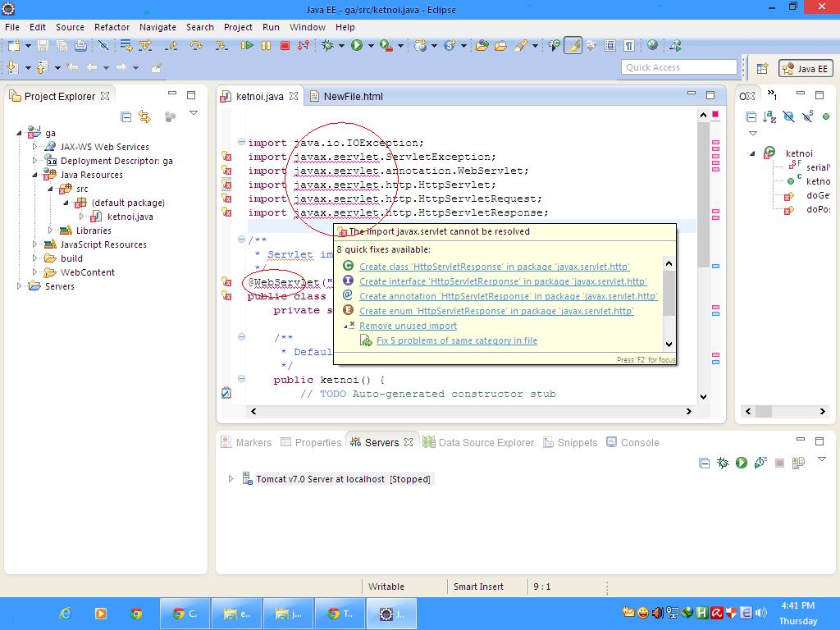840x630 pixels.
Task: Click the Save icon in the toolbar
Action: point(43,46)
